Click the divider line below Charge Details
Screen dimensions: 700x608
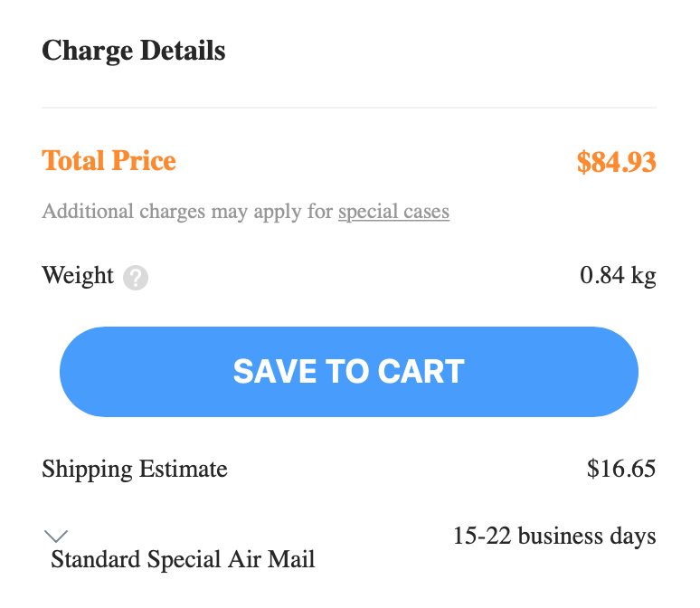coord(349,108)
